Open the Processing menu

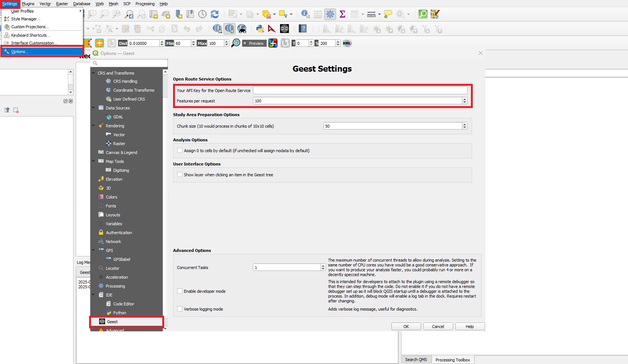point(145,4)
